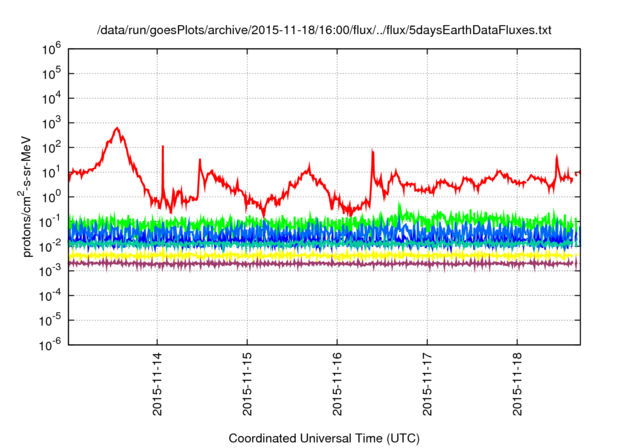
Task: Click the 10^-4 y-axis tick label
Action: click(x=51, y=296)
